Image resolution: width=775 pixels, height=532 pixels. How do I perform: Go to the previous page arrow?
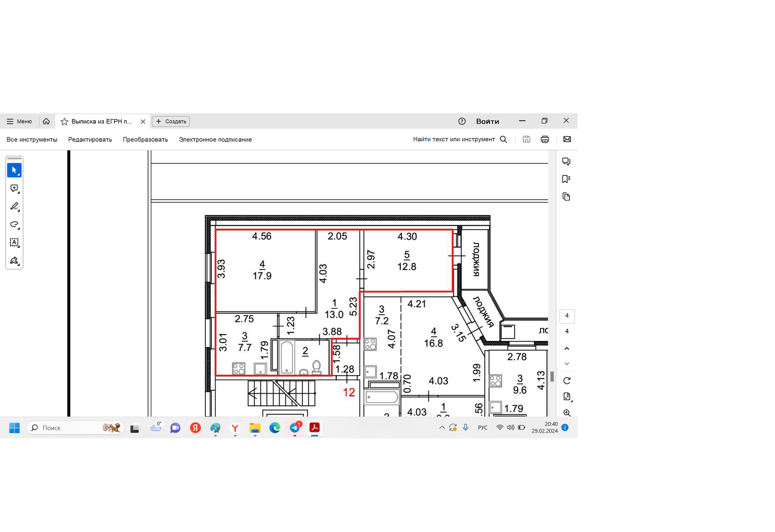pyautogui.click(x=567, y=348)
